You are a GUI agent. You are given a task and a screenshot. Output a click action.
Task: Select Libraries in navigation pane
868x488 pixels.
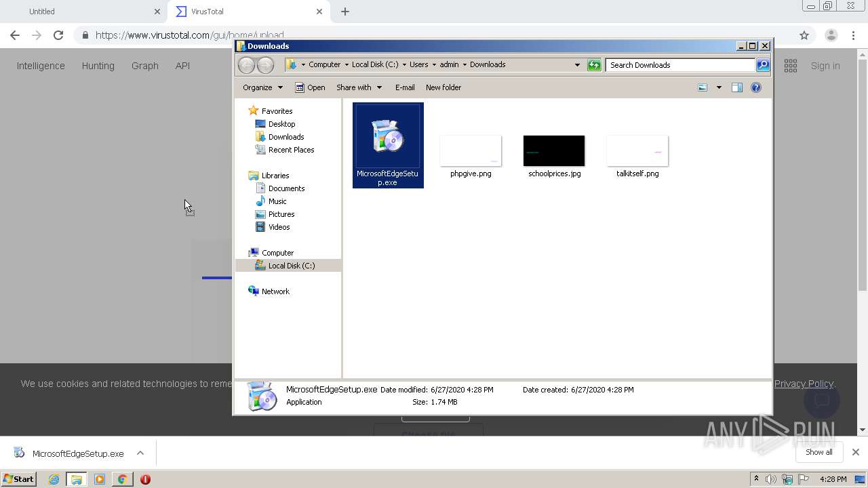pyautogui.click(x=275, y=176)
